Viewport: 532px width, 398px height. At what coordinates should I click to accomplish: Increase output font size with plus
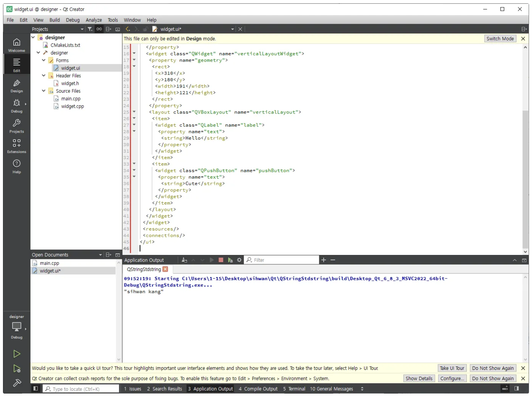323,260
